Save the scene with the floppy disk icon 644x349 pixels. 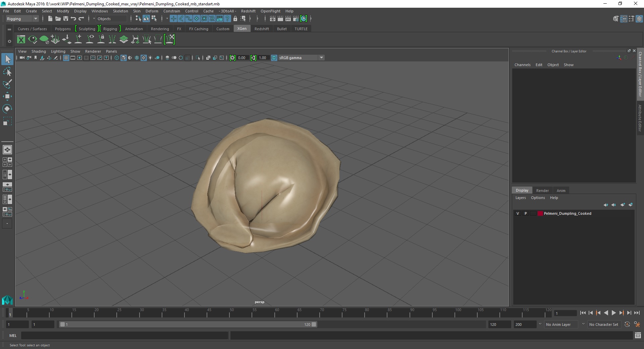tap(65, 19)
